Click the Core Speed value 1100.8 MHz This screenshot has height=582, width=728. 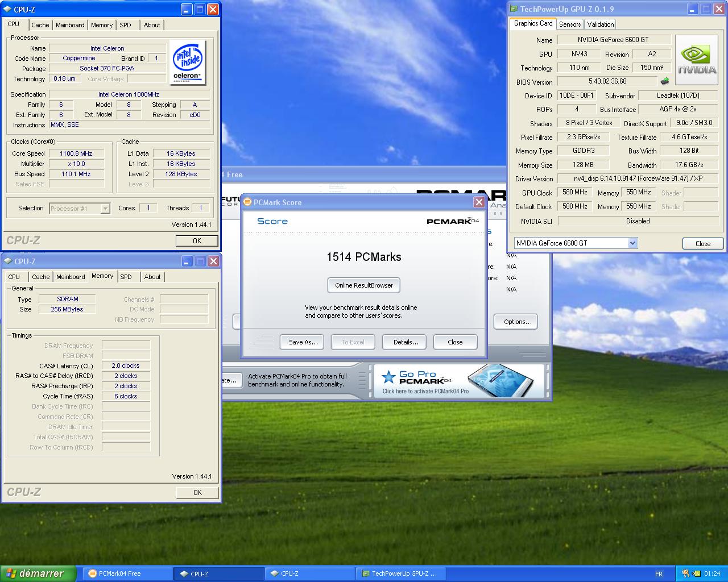click(76, 153)
